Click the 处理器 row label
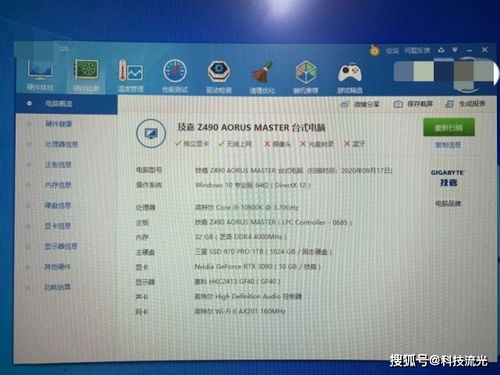 146,207
